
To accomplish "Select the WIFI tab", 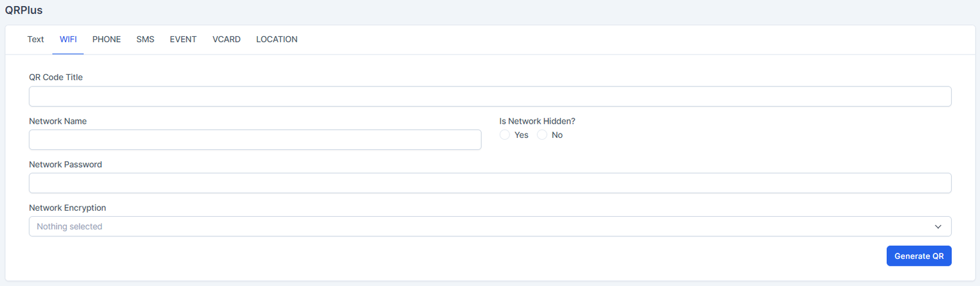I will [x=68, y=39].
